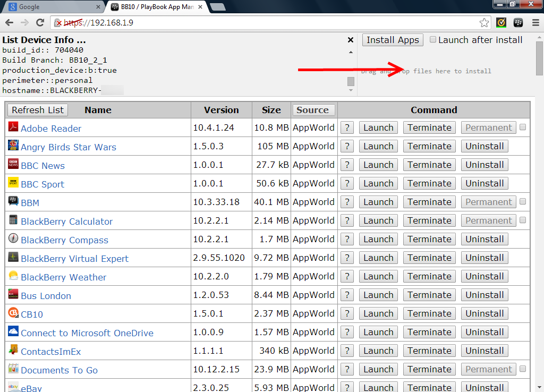This screenshot has height=392, width=544.
Task: Click the Bus London app icon
Action: click(13, 294)
